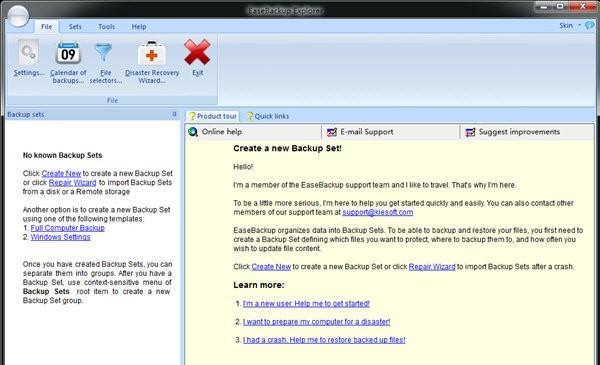The height and width of the screenshot is (365, 600).
Task: Open the Tools ribbon tab
Action: pos(106,27)
